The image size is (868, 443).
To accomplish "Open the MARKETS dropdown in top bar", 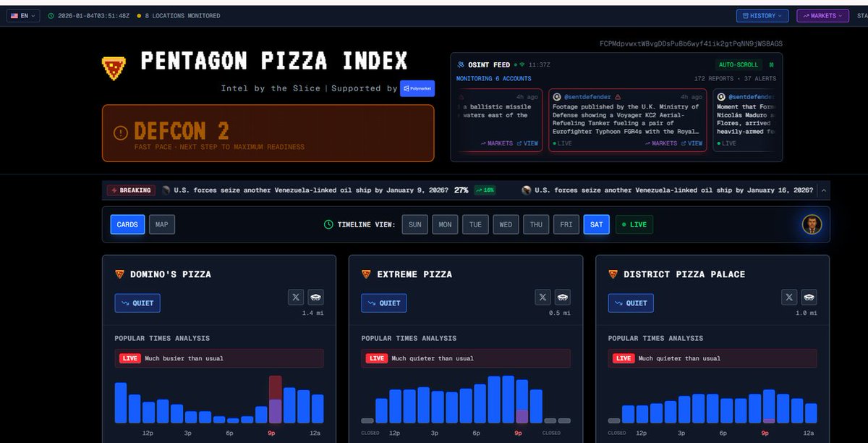I will (822, 16).
